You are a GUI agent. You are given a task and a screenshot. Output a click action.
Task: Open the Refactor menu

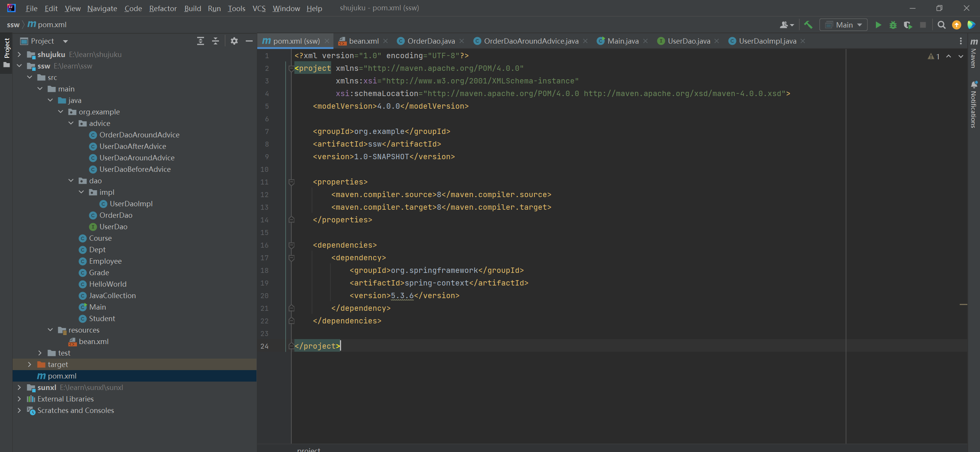(x=163, y=8)
